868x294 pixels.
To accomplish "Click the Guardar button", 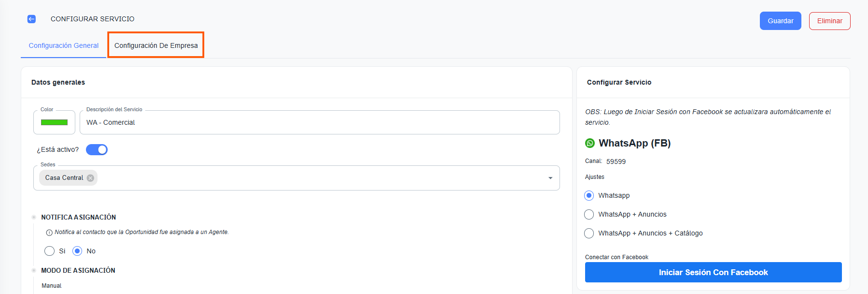I will tap(780, 21).
